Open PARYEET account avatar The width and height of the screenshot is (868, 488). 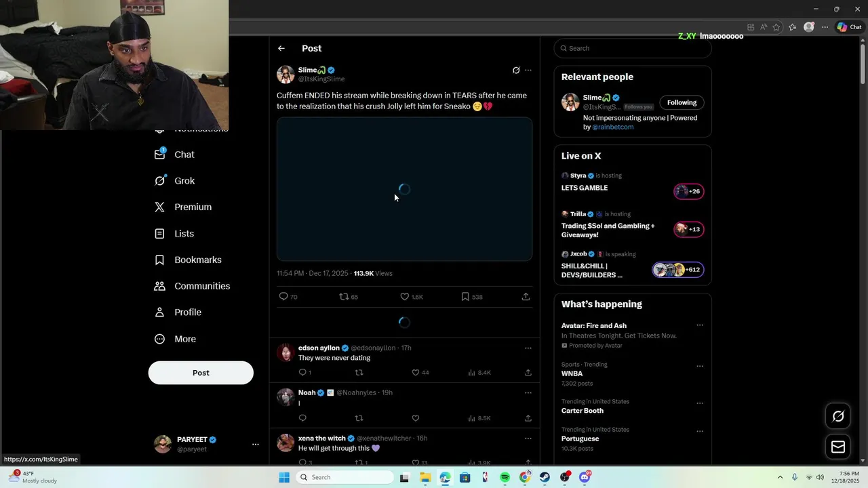coord(163,444)
